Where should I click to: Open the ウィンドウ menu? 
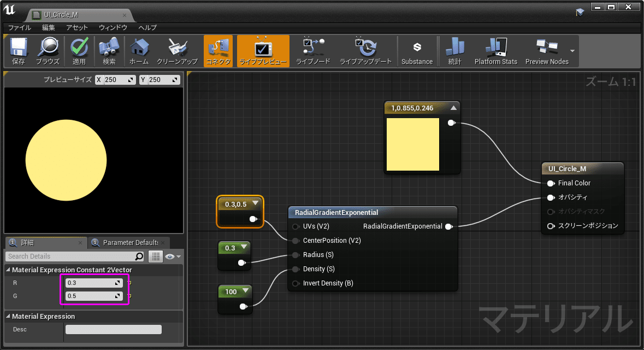click(x=113, y=27)
